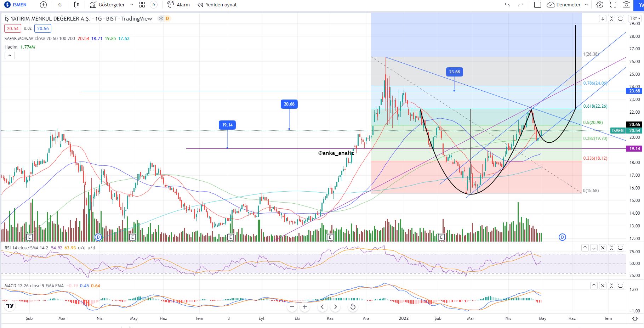Close the RSI indicator pane
The width and height of the screenshot is (644, 328).
(x=603, y=248)
